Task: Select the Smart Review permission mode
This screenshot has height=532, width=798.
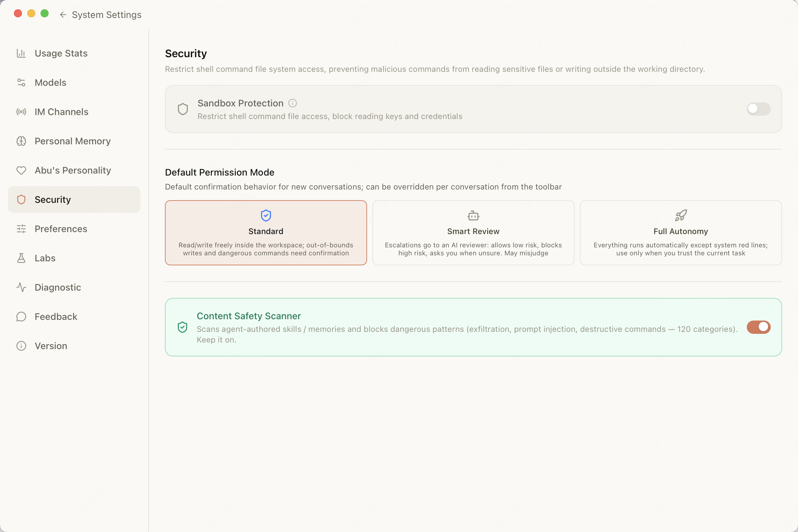Action: [473, 233]
